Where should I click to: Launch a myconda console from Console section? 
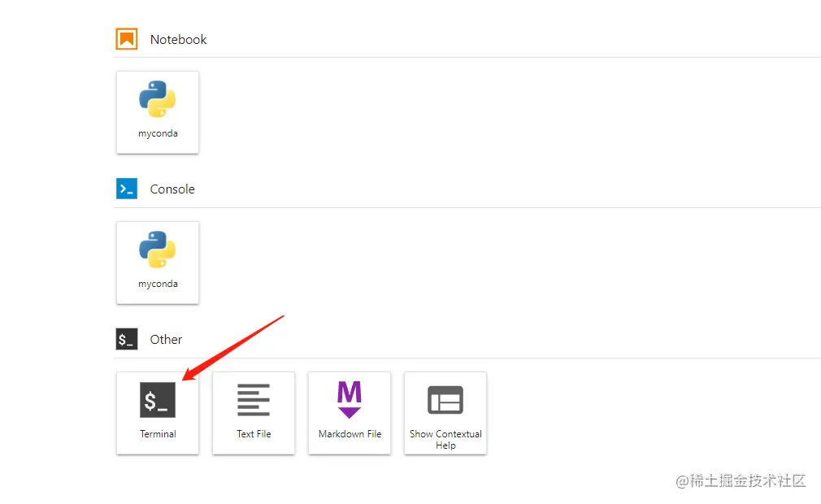pos(158,263)
